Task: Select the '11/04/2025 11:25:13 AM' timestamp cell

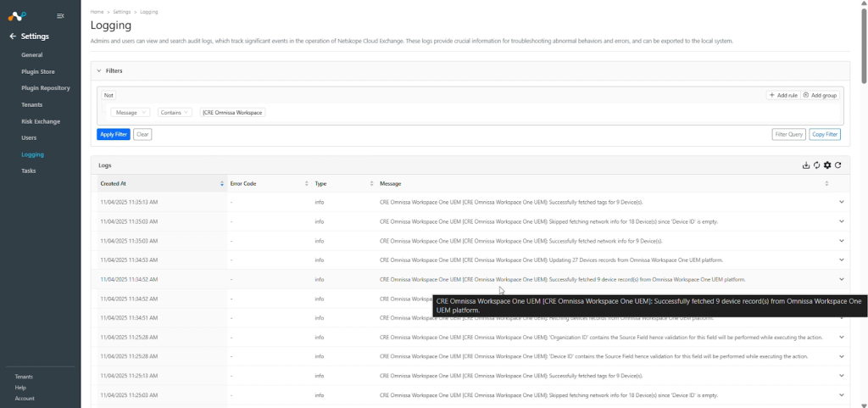Action: pos(129,375)
